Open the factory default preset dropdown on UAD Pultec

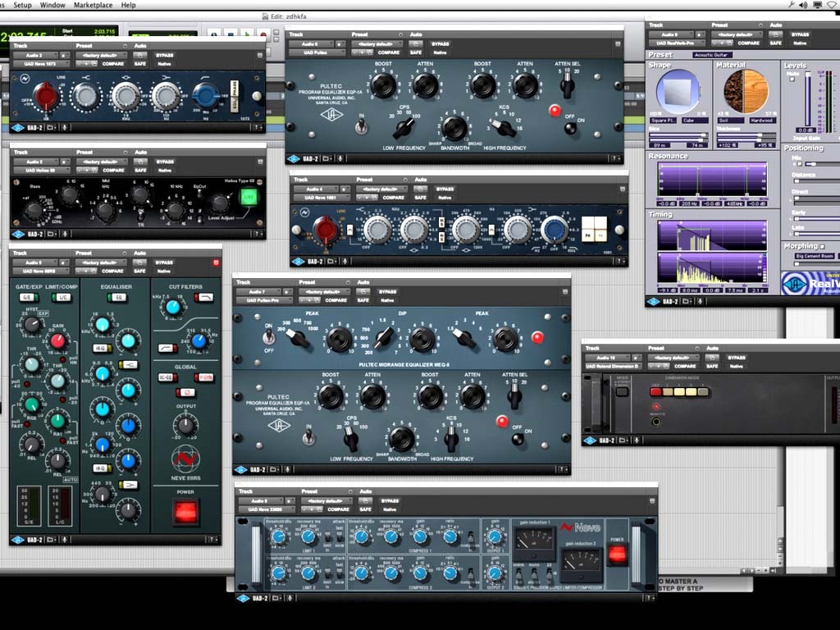(x=378, y=44)
